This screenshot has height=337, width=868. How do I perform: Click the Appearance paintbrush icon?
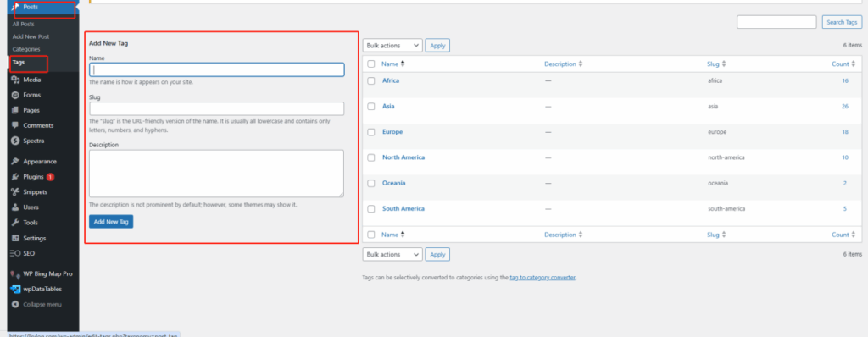15,162
